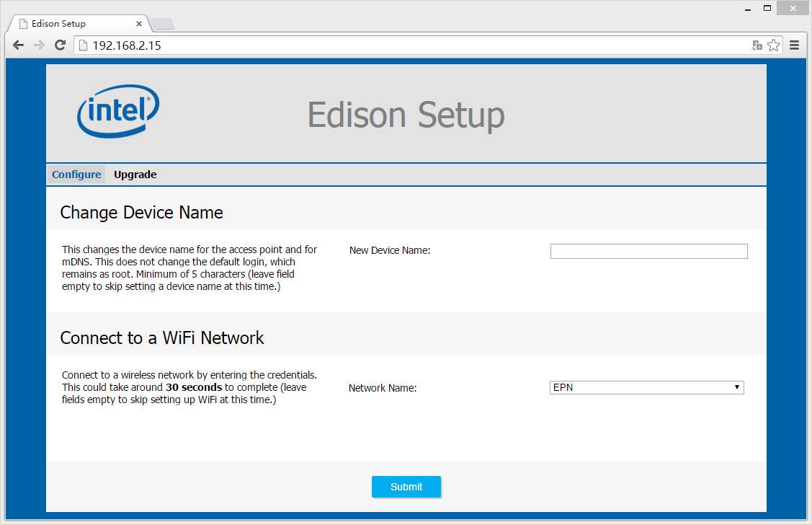Open a new tab button
This screenshot has width=812, height=525.
point(163,24)
